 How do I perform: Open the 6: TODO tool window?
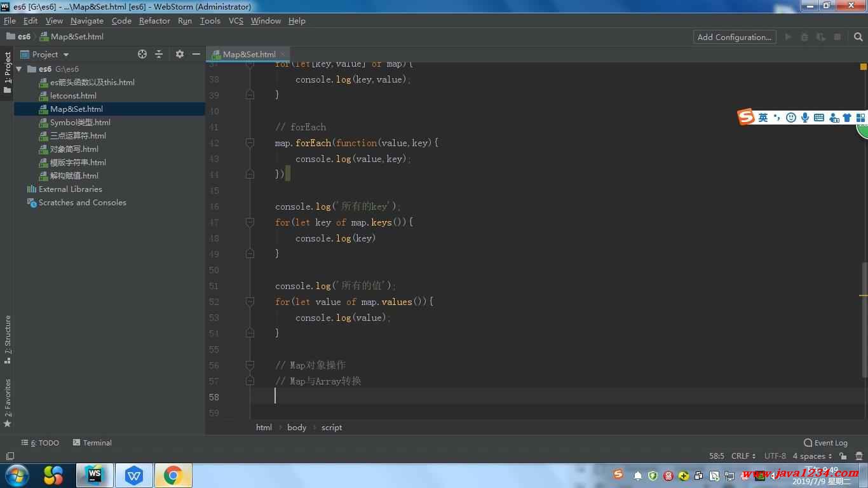[40, 443]
